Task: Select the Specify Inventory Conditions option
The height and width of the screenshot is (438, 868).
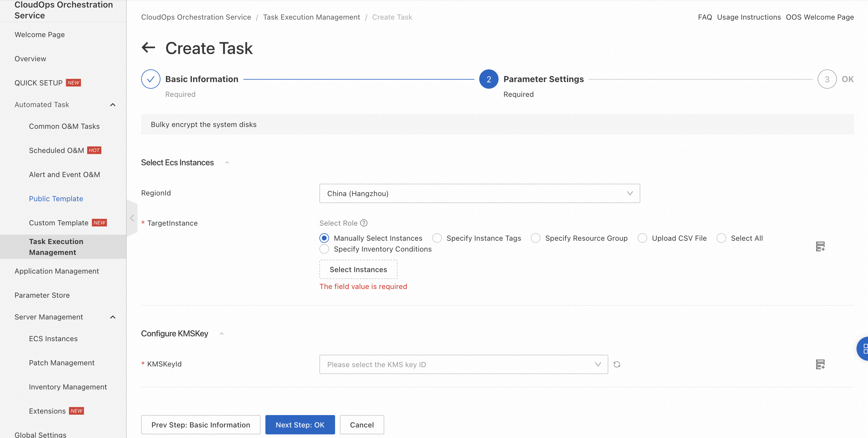Action: pos(324,249)
